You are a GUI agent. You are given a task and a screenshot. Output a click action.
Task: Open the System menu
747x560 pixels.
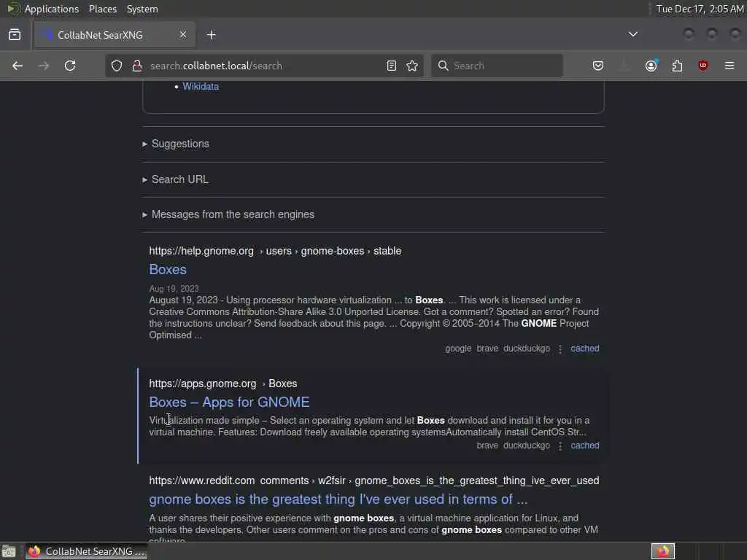142,9
